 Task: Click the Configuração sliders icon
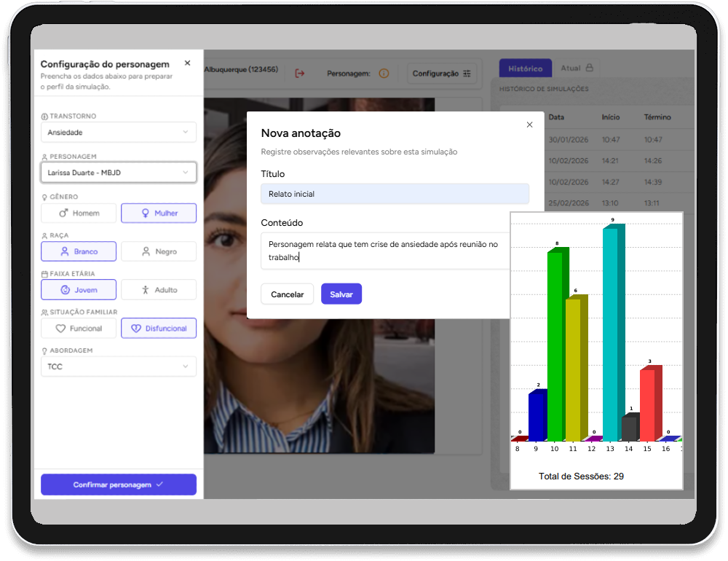point(467,74)
